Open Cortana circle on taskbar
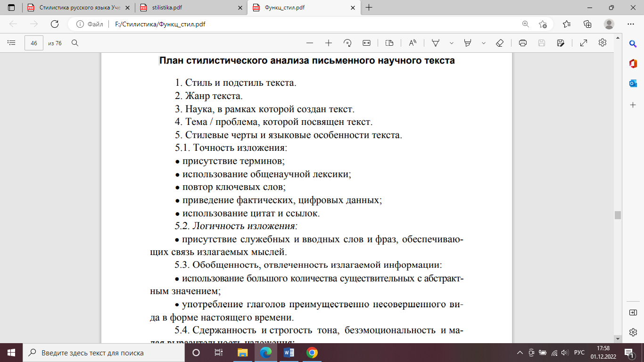 coord(196,353)
